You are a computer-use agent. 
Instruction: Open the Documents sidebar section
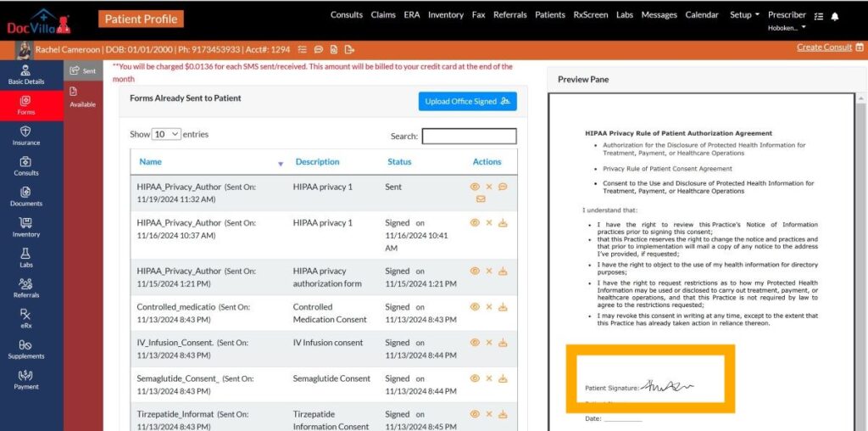26,197
